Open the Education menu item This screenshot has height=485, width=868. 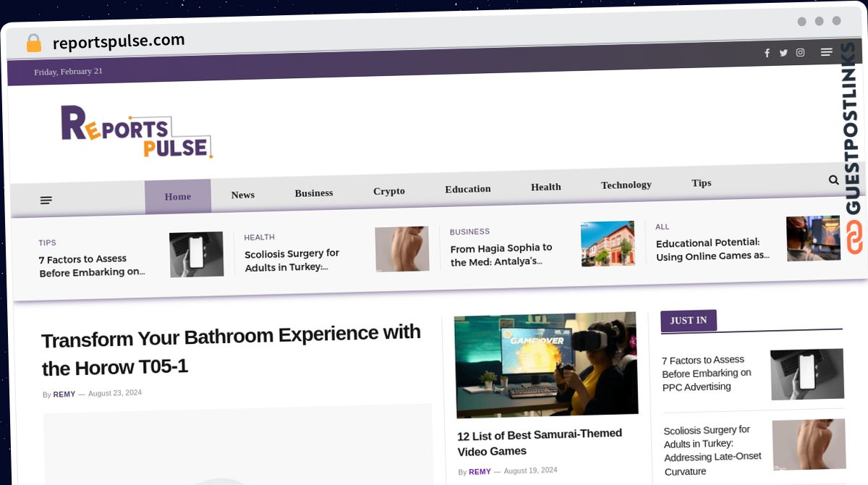pyautogui.click(x=468, y=189)
